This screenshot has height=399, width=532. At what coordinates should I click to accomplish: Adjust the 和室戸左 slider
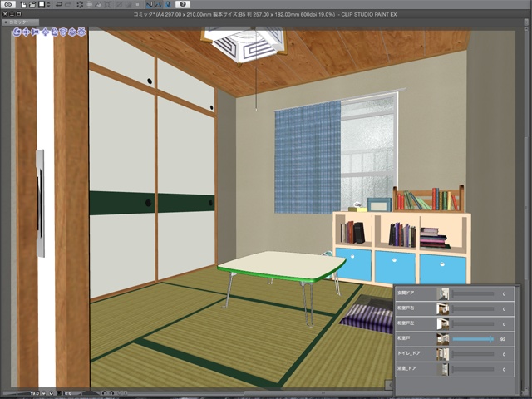click(x=473, y=324)
